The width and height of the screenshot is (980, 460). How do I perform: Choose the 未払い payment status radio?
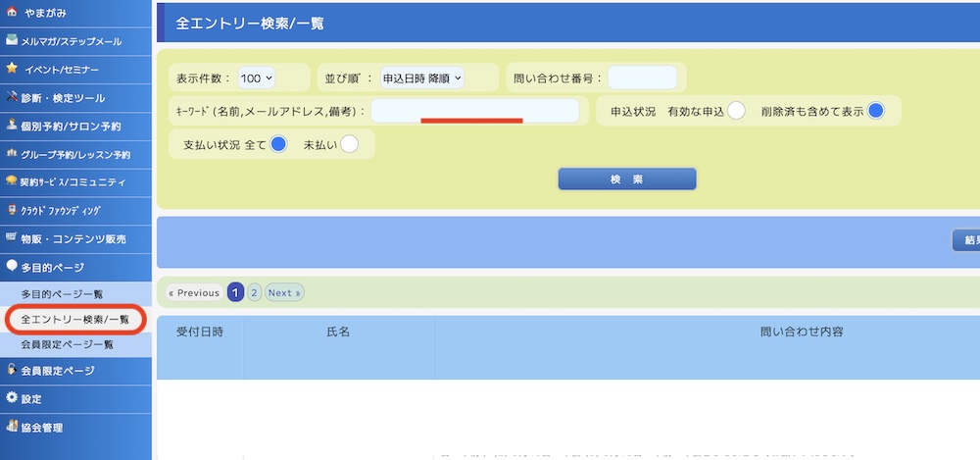point(349,144)
